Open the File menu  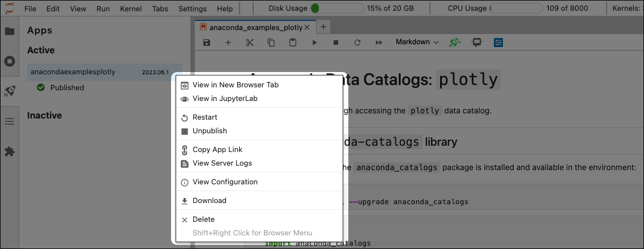31,9
